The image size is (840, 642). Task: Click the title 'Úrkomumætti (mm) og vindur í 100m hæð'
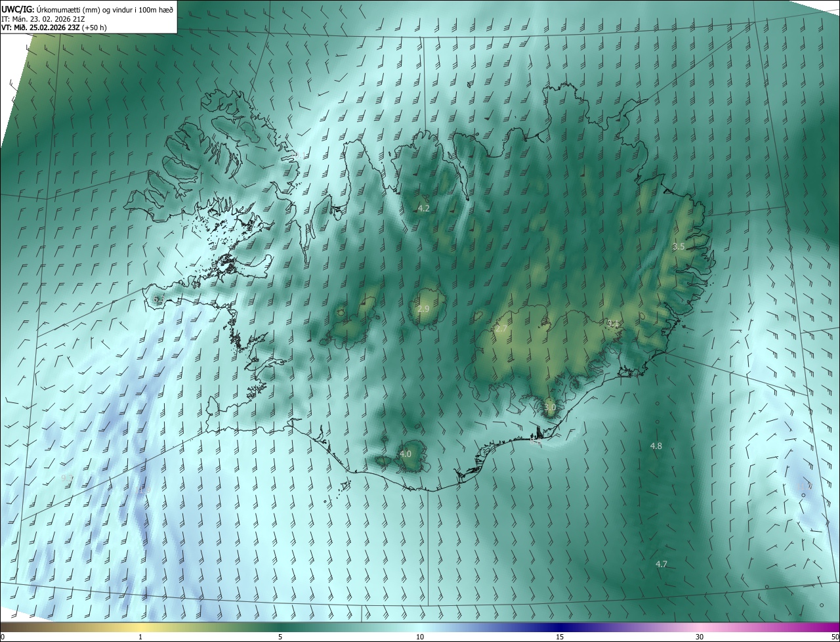(x=104, y=9)
